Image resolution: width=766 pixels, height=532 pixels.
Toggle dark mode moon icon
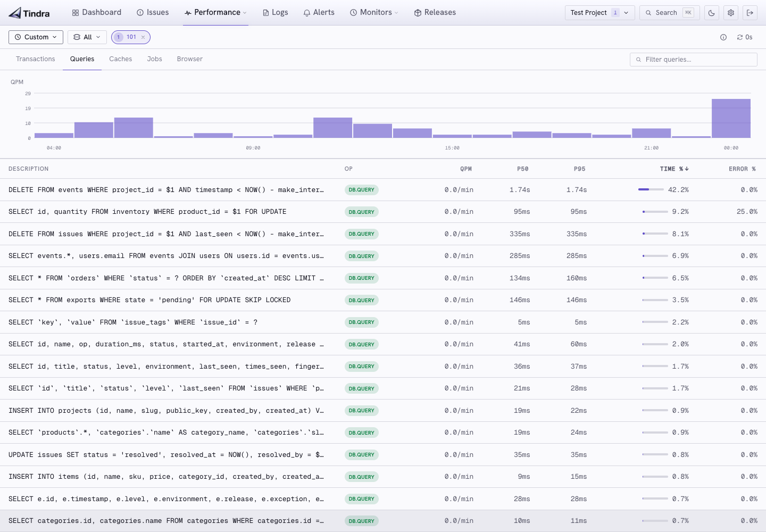pos(712,13)
